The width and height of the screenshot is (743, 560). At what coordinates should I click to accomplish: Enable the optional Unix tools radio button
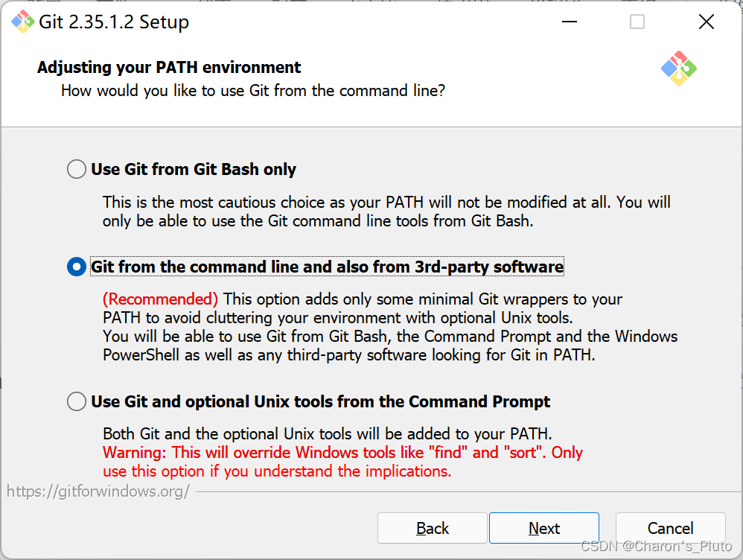(x=77, y=402)
